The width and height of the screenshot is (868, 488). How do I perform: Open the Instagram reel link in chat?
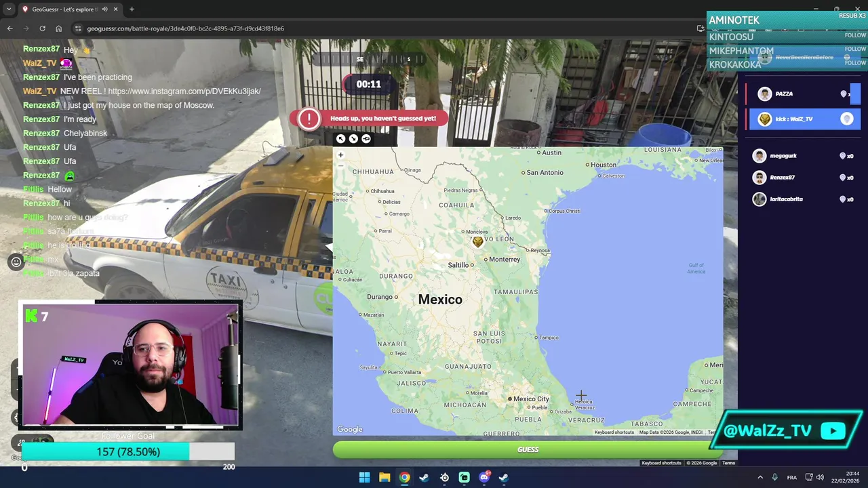(x=184, y=91)
